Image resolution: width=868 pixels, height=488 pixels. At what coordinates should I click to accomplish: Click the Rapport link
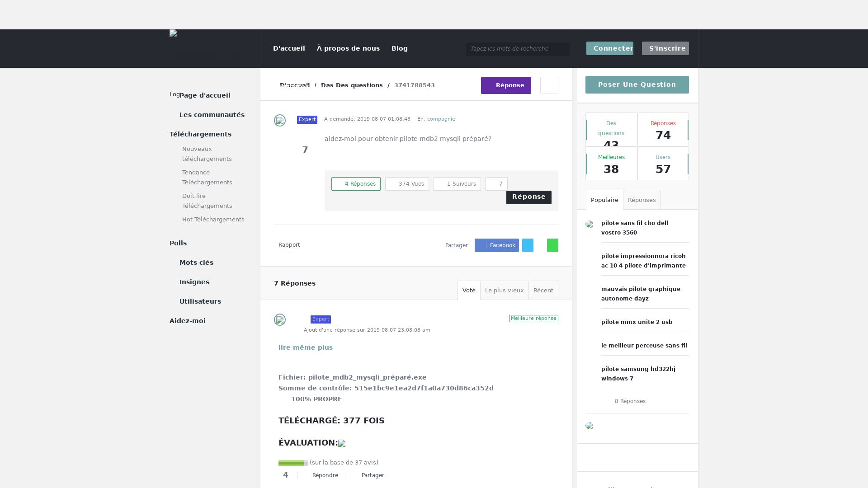tap(289, 245)
